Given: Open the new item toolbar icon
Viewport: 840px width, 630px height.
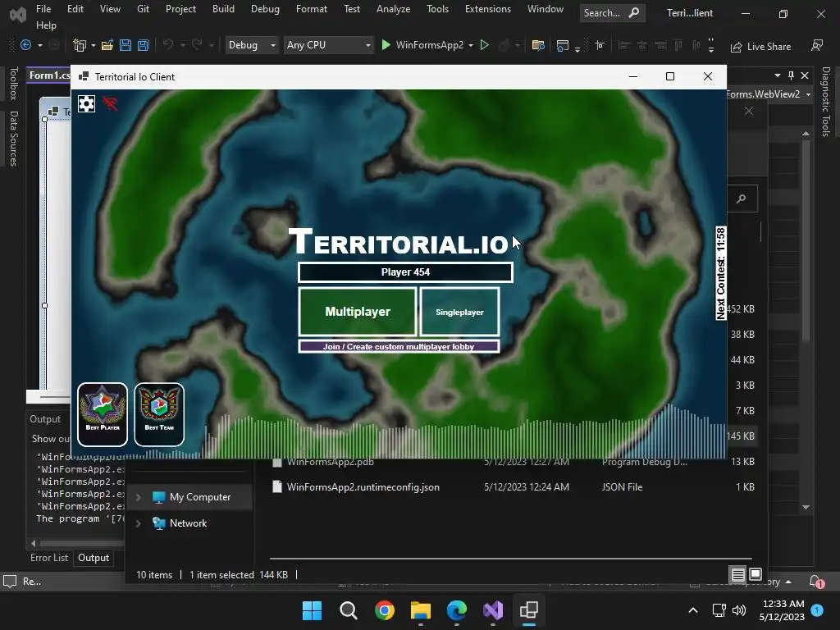Looking at the screenshot, I should pyautogui.click(x=80, y=45).
